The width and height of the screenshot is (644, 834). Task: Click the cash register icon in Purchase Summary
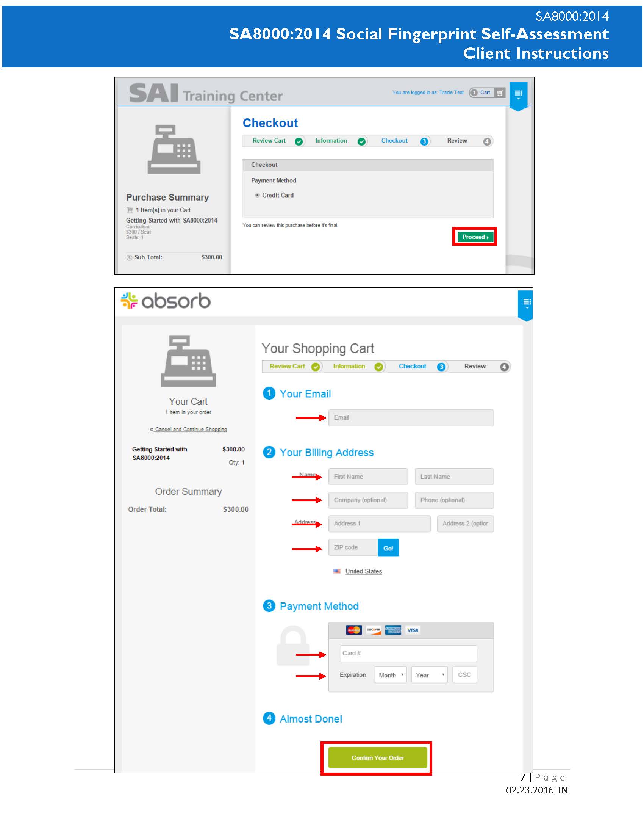[x=174, y=149]
